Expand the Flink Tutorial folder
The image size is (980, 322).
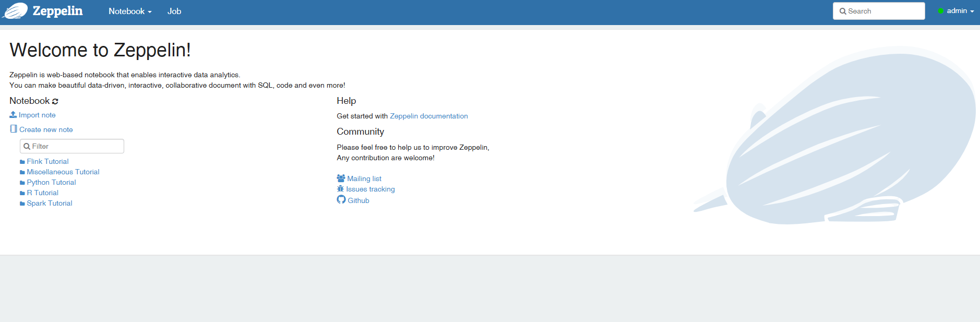coord(47,162)
